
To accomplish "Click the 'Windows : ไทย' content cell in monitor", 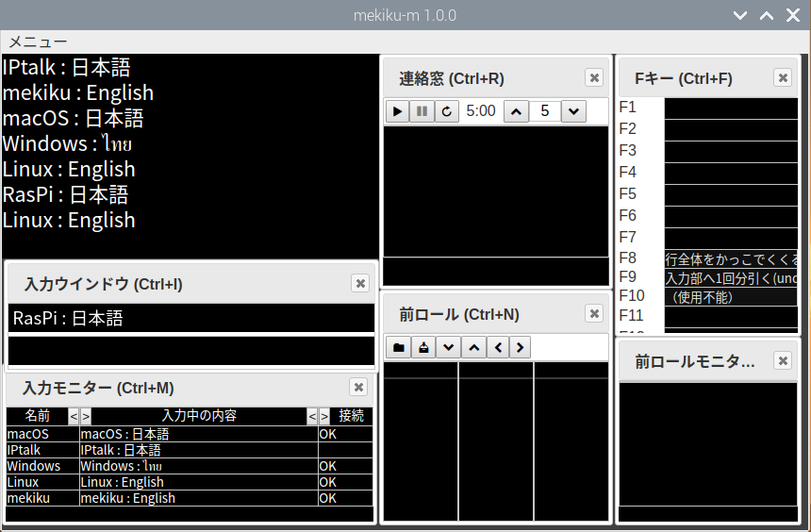I will click(x=199, y=466).
